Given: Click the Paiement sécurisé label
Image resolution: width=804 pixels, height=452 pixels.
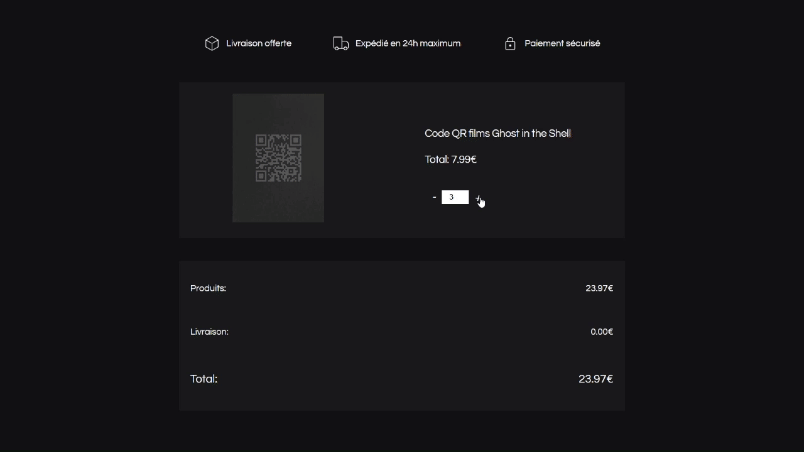Looking at the screenshot, I should tap(562, 43).
